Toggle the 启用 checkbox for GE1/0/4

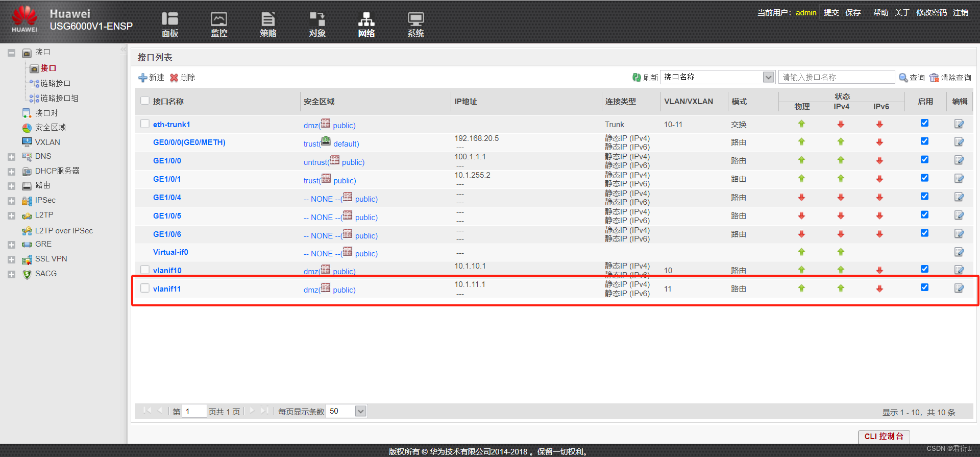click(x=924, y=196)
